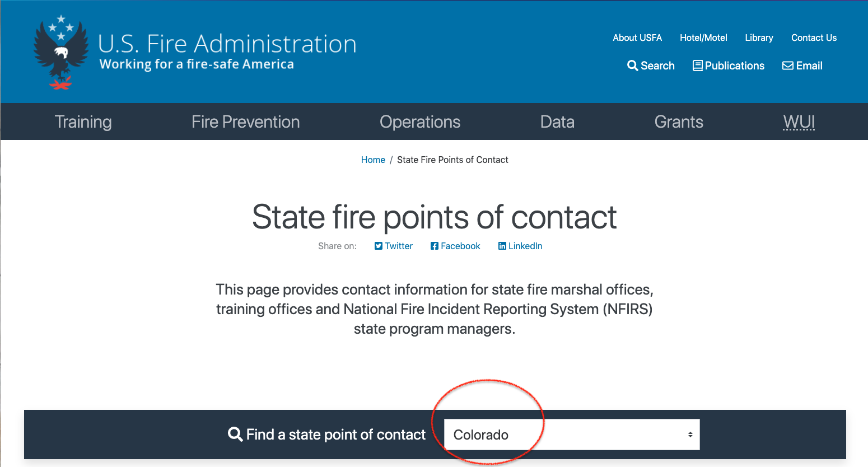Click the stepper arrows on the state selector

pos(689,435)
